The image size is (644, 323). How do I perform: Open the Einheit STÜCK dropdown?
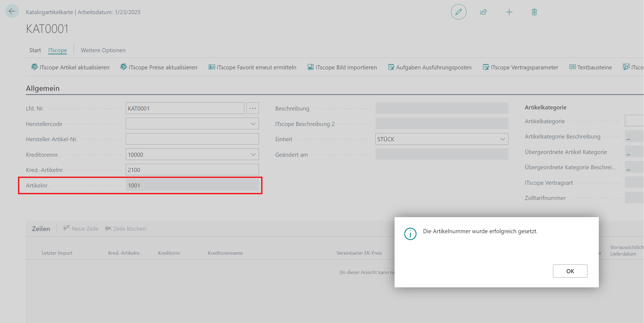(x=502, y=139)
